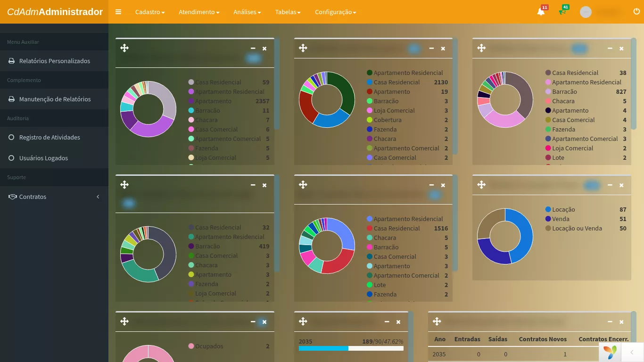Click the move handle on the Ocupados chart panel
Image resolution: width=644 pixels, height=362 pixels.
coord(124,321)
